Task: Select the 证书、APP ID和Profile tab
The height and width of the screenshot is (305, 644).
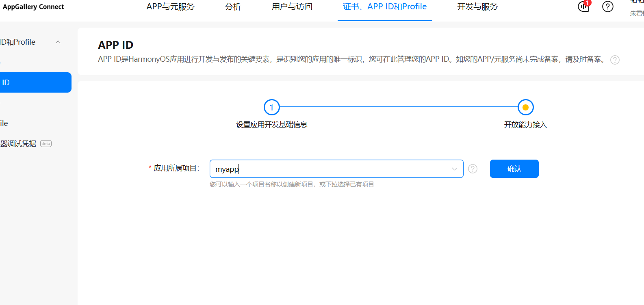Action: (385, 6)
